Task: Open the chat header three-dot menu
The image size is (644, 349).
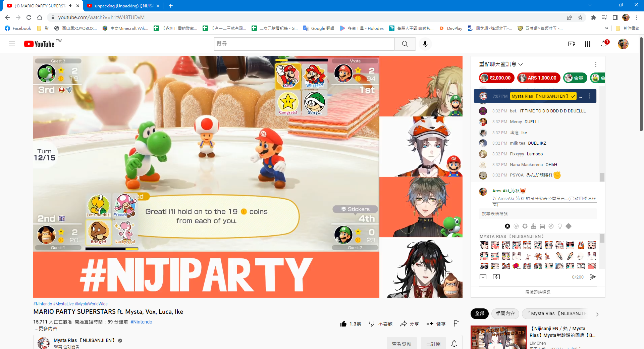Action: pos(596,64)
